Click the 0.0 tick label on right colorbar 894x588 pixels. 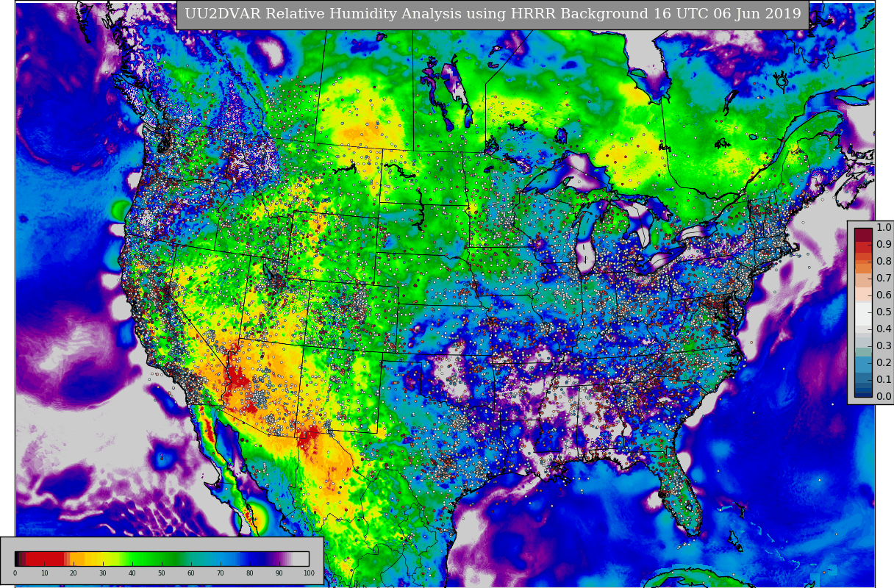[x=884, y=397]
